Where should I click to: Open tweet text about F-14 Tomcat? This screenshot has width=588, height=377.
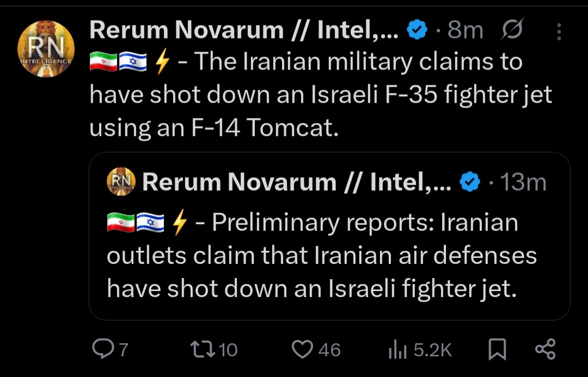pyautogui.click(x=321, y=95)
